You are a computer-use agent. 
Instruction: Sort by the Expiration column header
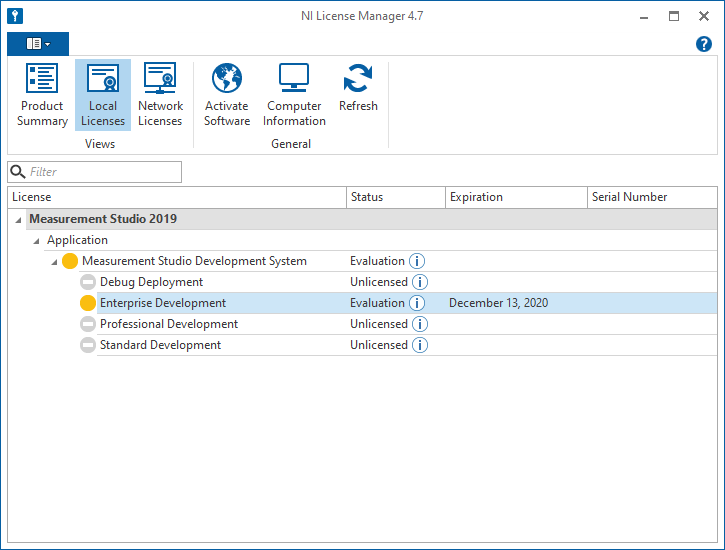tap(516, 197)
